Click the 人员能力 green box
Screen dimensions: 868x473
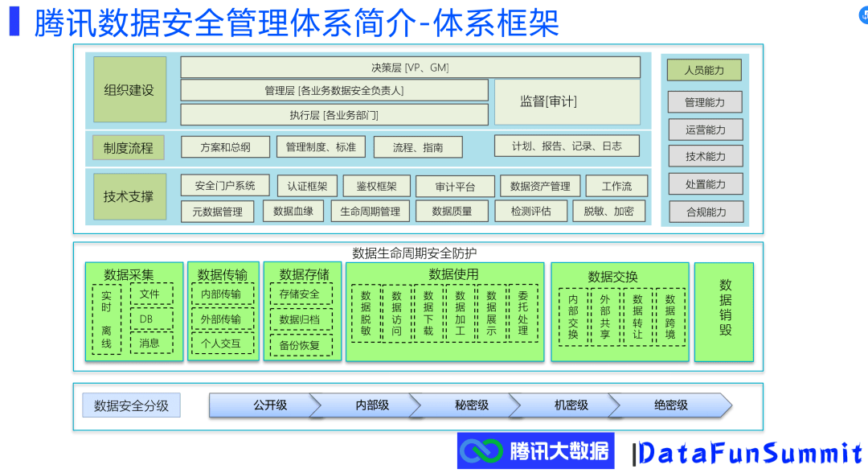point(704,71)
